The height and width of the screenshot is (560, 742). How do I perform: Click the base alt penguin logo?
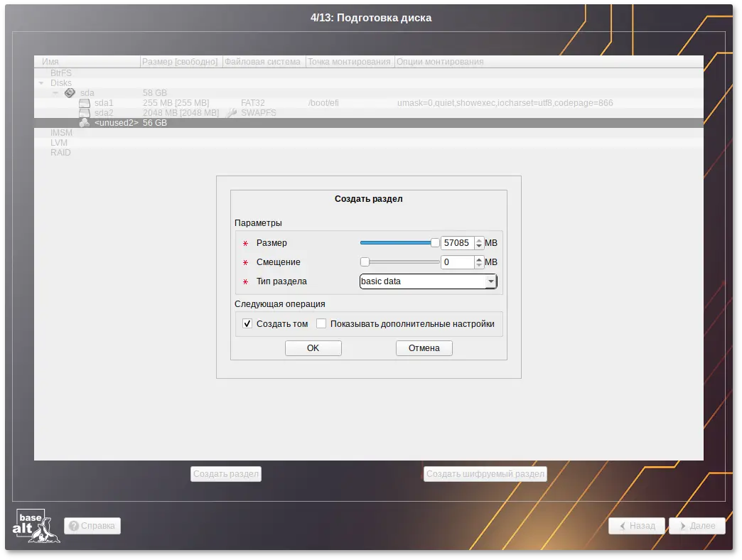38,526
